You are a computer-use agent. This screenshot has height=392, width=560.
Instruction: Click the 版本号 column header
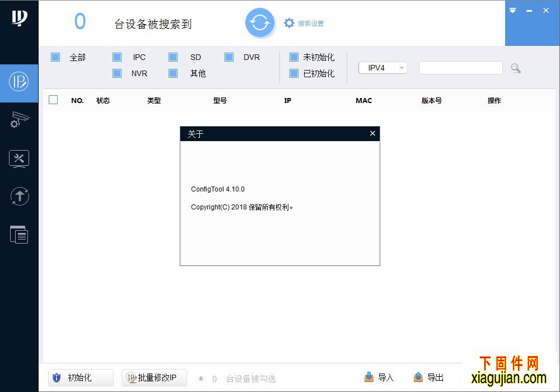[431, 101]
